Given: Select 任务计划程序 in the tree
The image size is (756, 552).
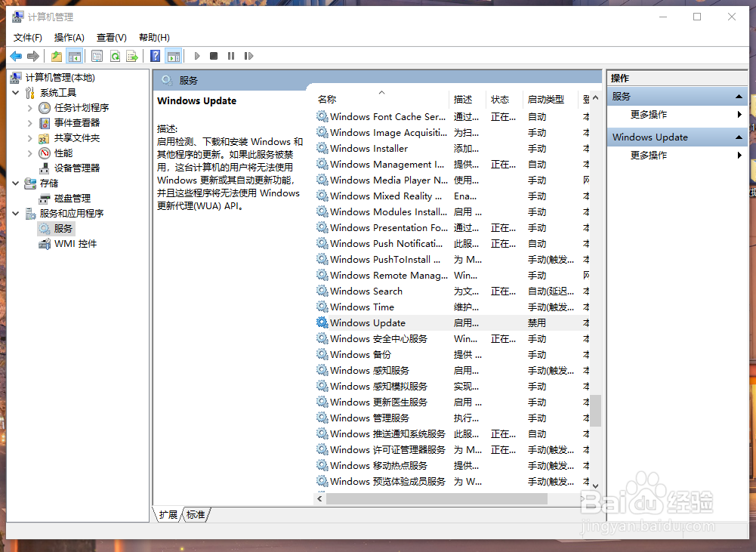Looking at the screenshot, I should pyautogui.click(x=82, y=107).
